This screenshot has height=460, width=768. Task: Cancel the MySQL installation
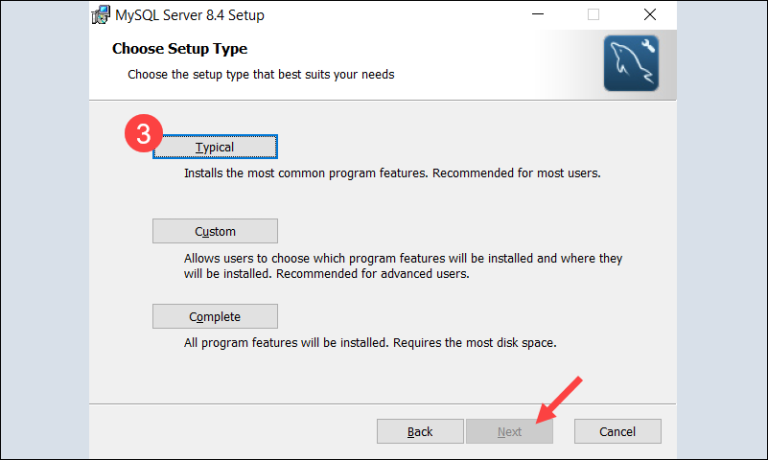point(617,431)
